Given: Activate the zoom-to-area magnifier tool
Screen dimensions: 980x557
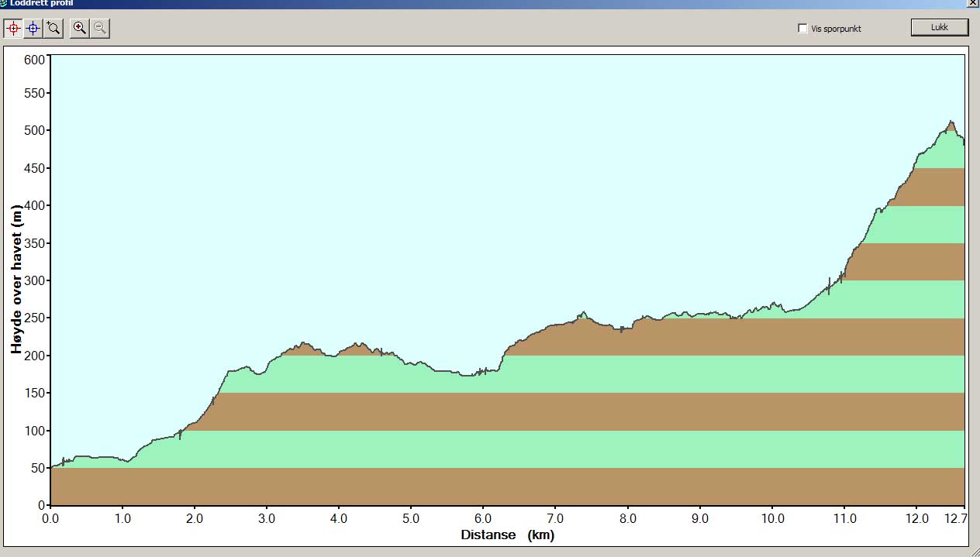Looking at the screenshot, I should click(x=53, y=29).
